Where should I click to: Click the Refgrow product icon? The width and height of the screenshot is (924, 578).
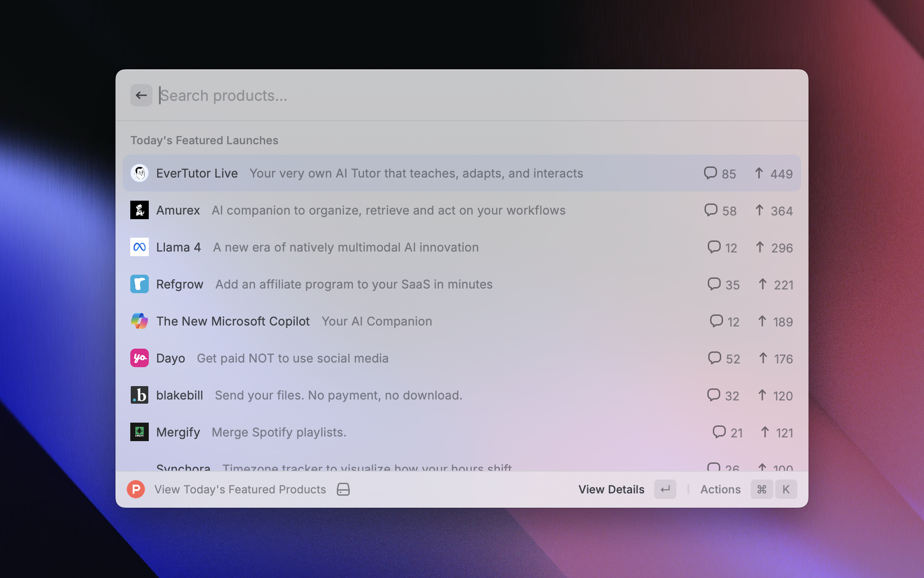pyautogui.click(x=139, y=284)
